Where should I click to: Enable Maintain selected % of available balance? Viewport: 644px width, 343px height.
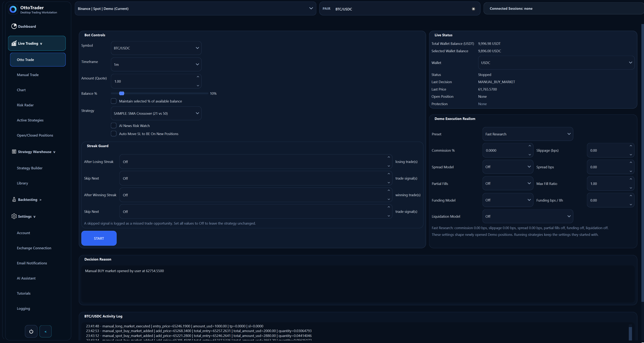113,101
